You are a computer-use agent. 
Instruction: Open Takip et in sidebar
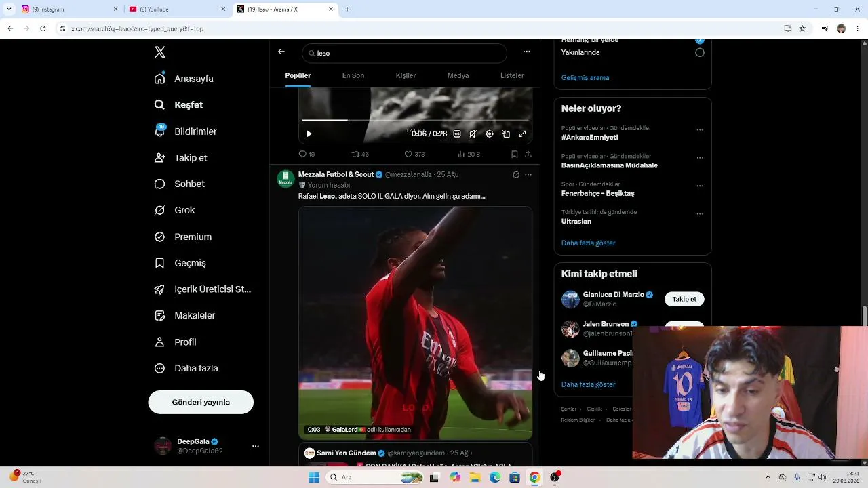(180, 158)
